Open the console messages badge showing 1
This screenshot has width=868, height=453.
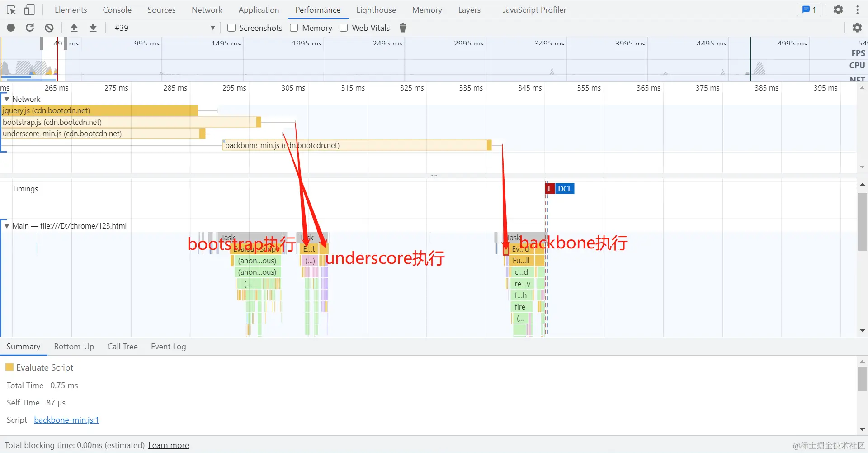pyautogui.click(x=809, y=10)
